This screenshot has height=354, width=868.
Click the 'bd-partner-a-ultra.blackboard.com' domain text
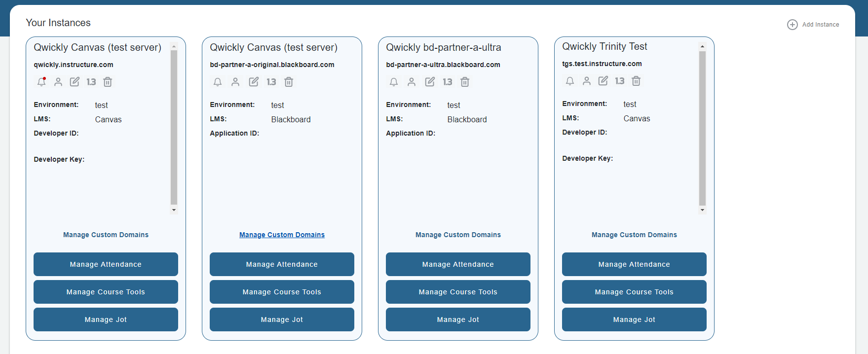pyautogui.click(x=443, y=65)
